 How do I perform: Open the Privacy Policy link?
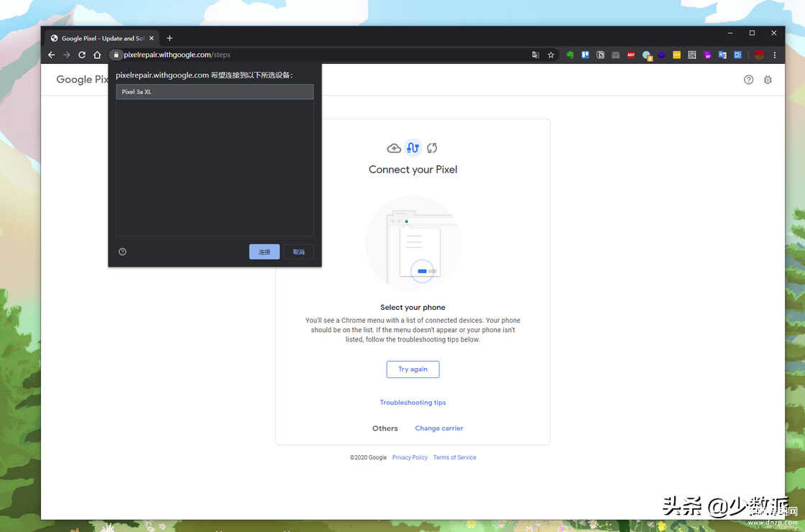pyautogui.click(x=410, y=457)
